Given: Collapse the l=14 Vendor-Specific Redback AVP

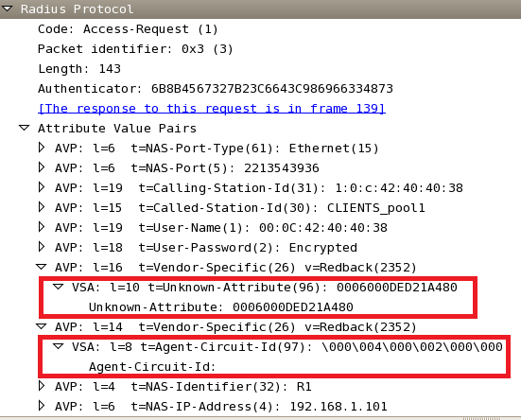Looking at the screenshot, I should (42, 326).
